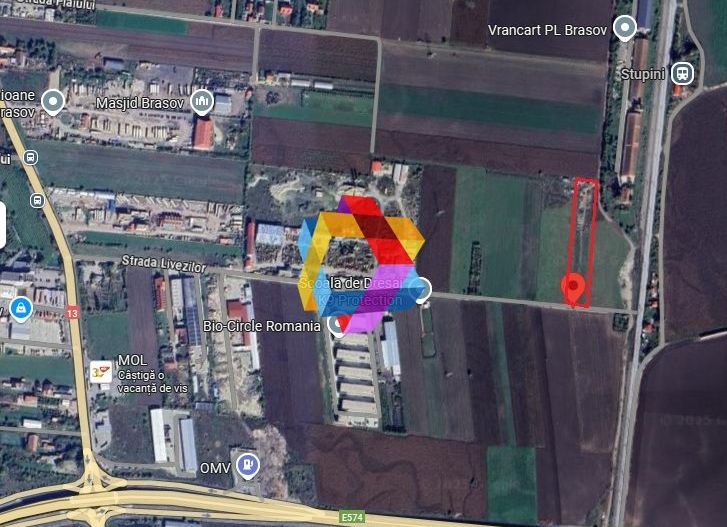
Task: Click the Strada Livezilor street label
Action: pos(164,264)
